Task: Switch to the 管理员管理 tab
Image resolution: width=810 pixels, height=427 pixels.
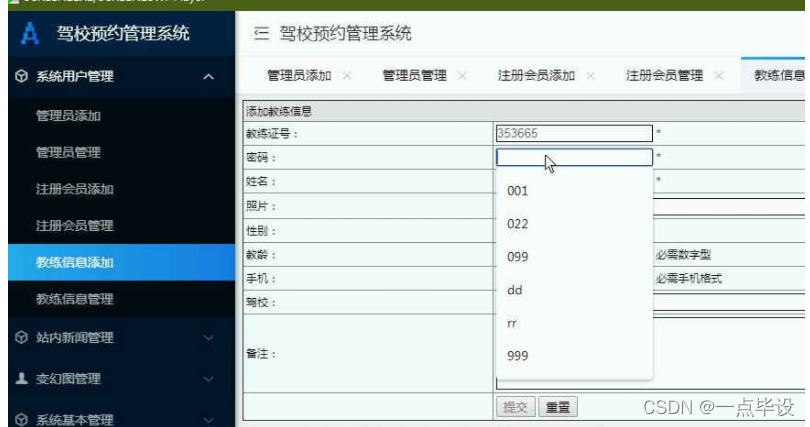Action: coord(414,75)
